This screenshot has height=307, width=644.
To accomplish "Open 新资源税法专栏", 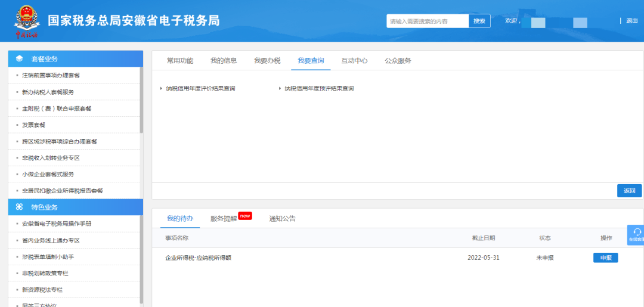I will coord(42,289).
